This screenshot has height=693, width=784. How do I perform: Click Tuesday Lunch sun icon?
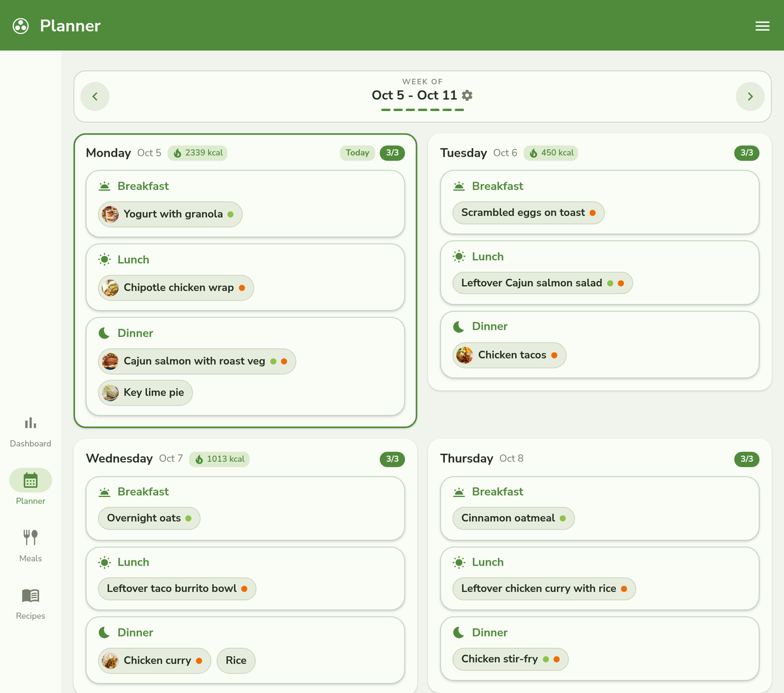459,256
